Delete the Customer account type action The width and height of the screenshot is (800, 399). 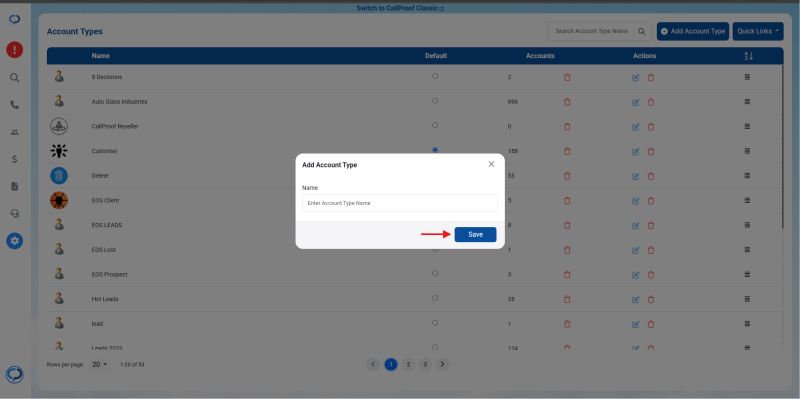tap(651, 152)
